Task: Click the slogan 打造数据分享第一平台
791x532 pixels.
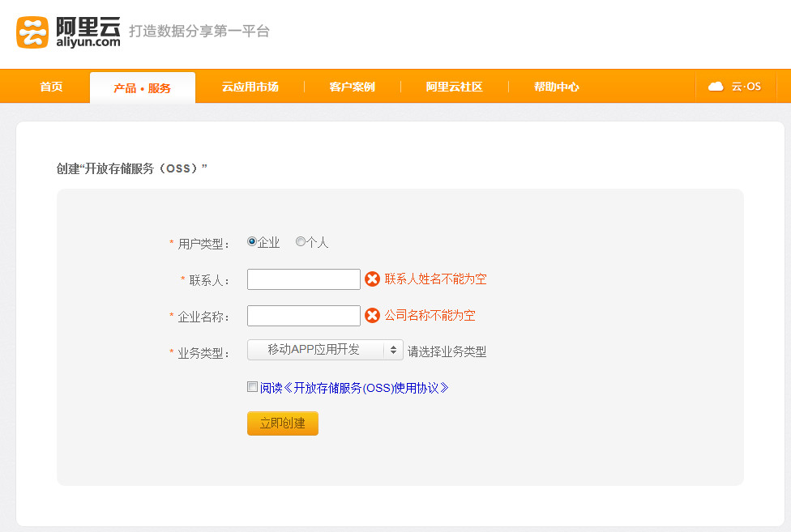Action: coord(199,32)
